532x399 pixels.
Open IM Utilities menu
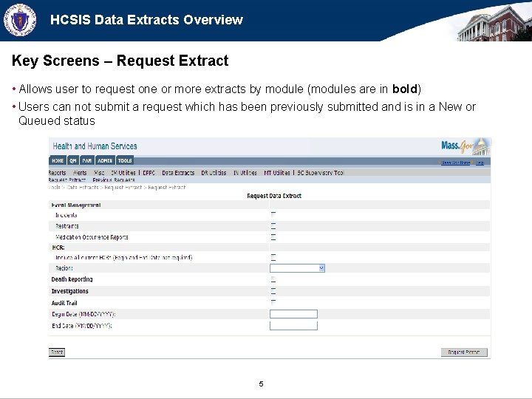pyautogui.click(x=123, y=173)
